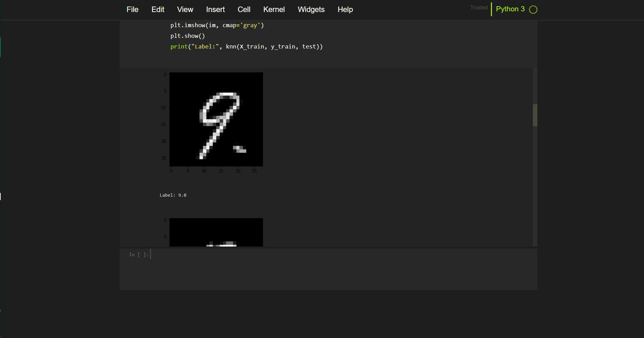
Task: Expand the Cell menu
Action: coord(244,10)
